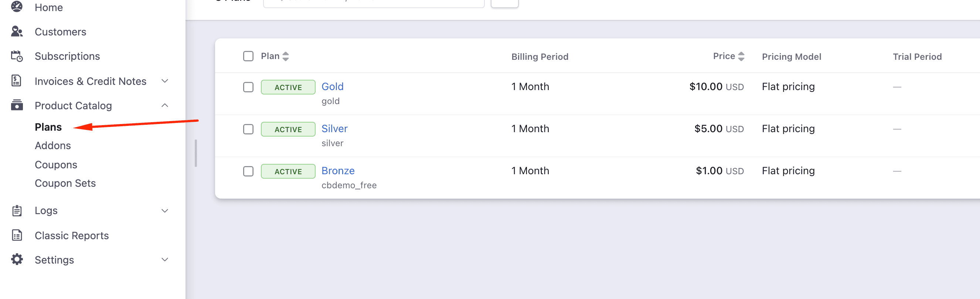
Task: Click the Logs clipboard icon
Action: pyautogui.click(x=17, y=210)
